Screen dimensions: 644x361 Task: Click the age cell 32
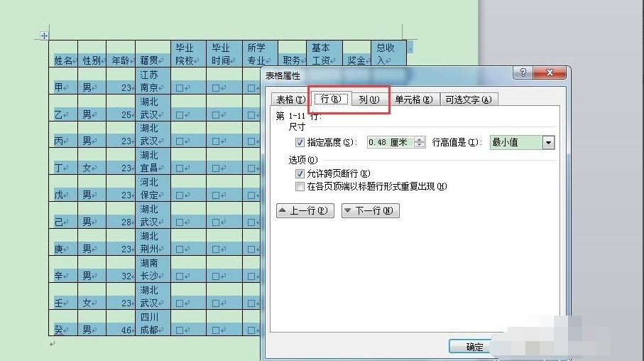[x=121, y=269]
